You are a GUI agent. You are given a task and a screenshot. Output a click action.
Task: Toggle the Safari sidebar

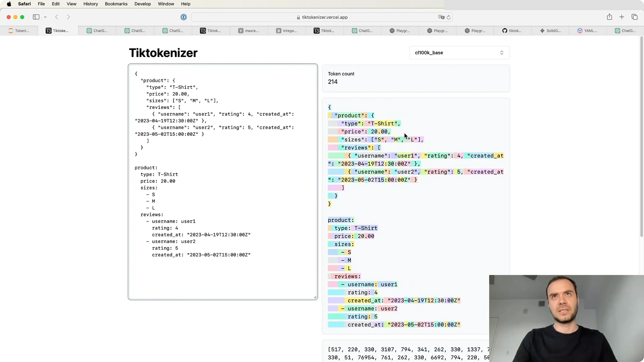(x=36, y=17)
